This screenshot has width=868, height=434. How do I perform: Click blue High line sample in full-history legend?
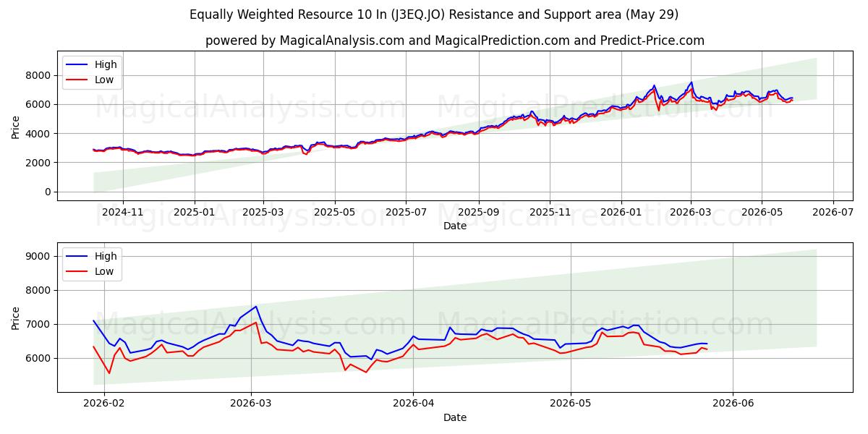point(77,65)
